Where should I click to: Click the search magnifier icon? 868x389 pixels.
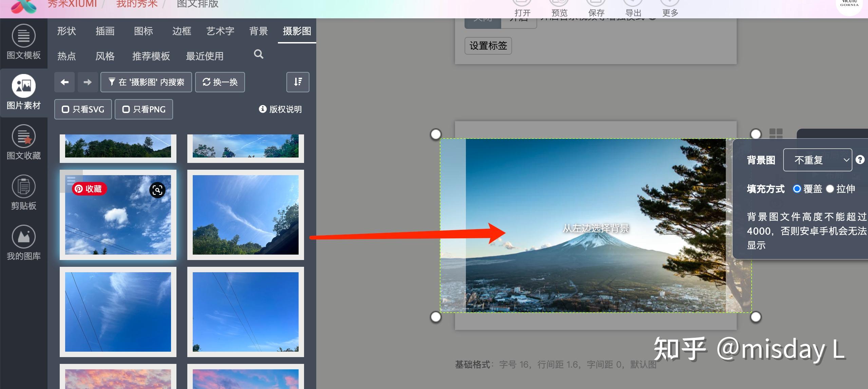tap(259, 54)
